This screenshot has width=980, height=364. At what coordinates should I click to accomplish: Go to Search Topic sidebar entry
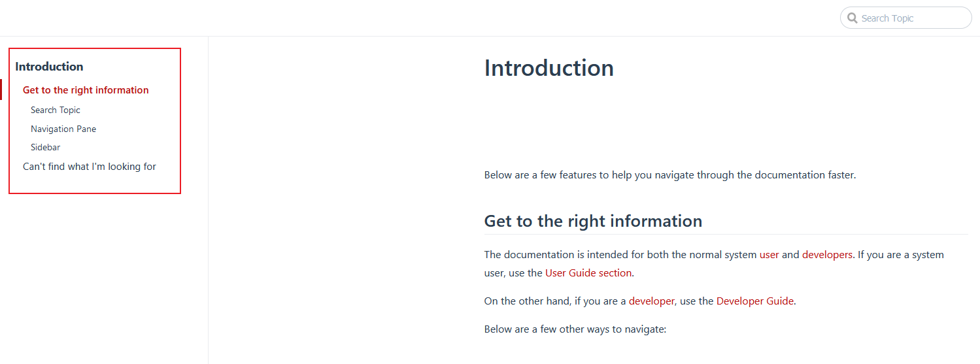[x=56, y=110]
